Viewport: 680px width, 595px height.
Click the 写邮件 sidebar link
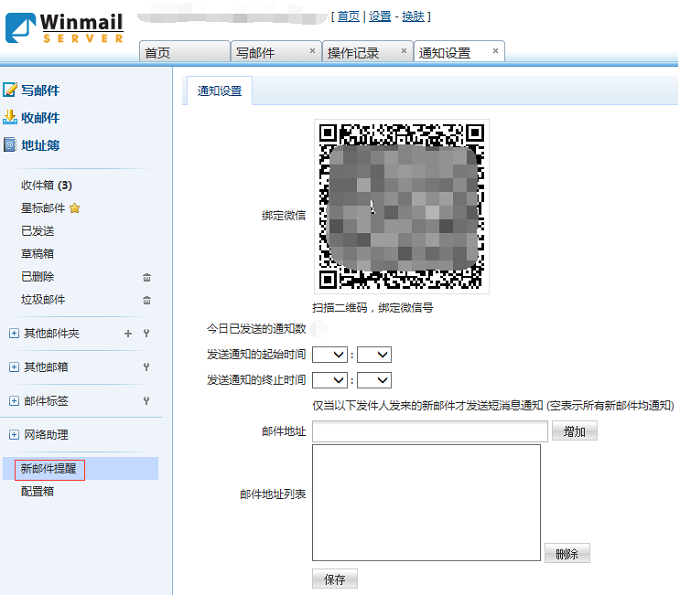[x=40, y=90]
